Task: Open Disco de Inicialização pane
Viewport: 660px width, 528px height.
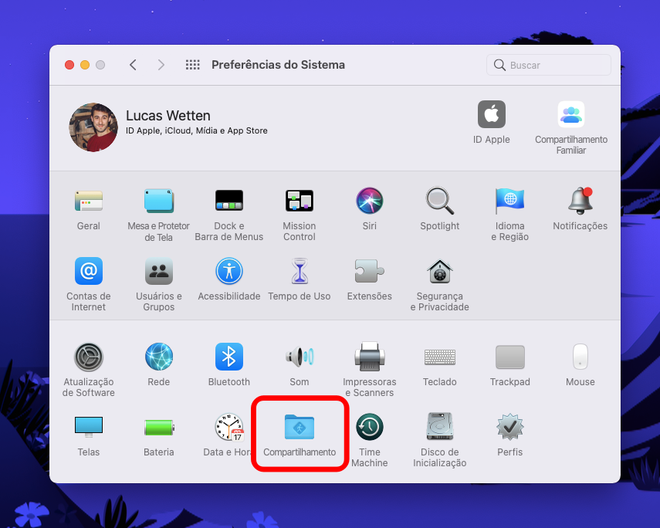Action: tap(440, 427)
